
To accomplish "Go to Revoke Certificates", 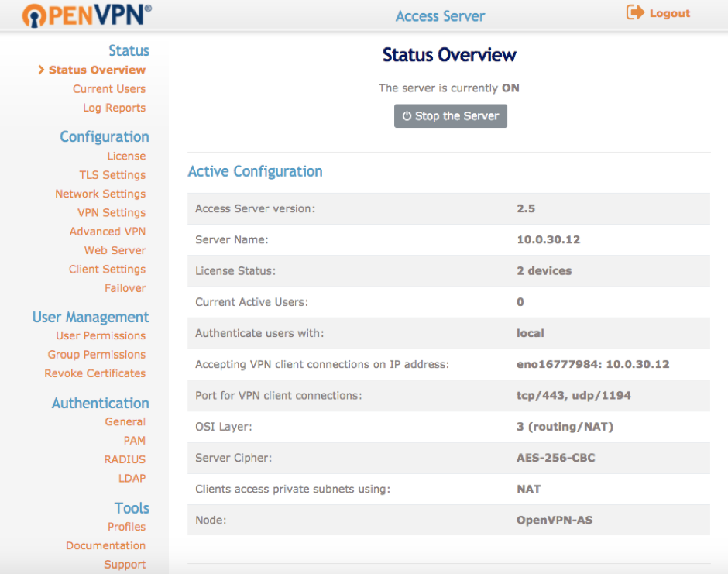I will [95, 373].
